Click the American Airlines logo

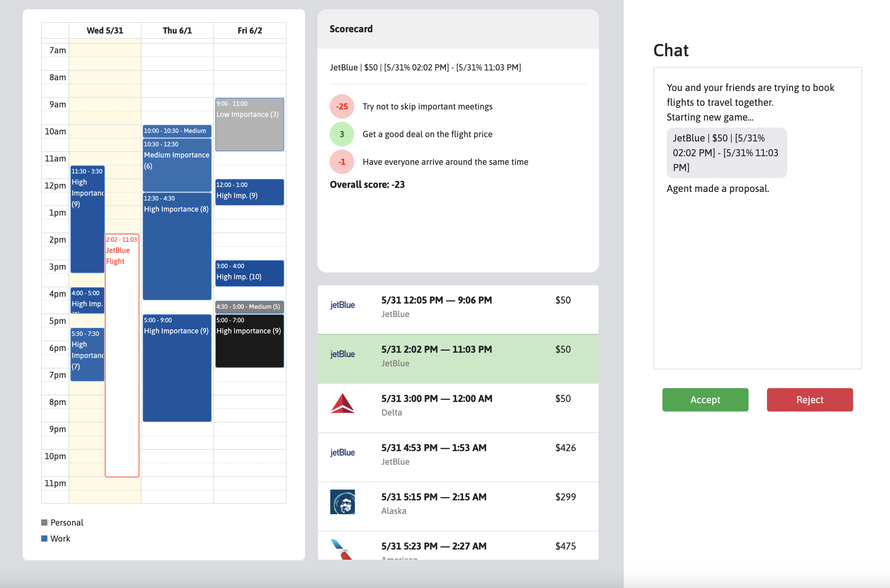click(341, 550)
